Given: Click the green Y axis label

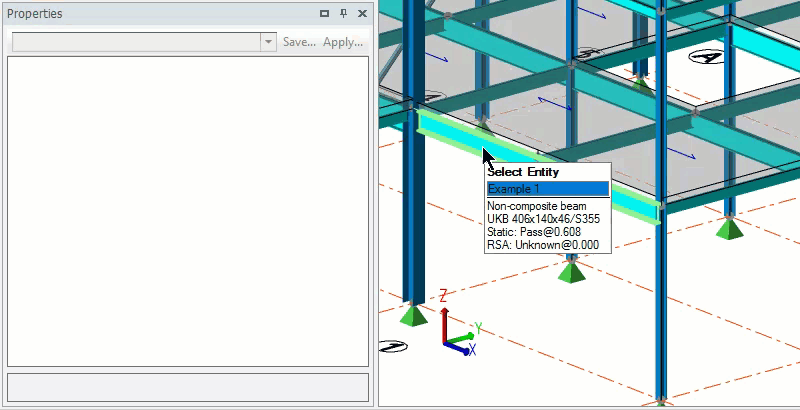Looking at the screenshot, I should 479,328.
